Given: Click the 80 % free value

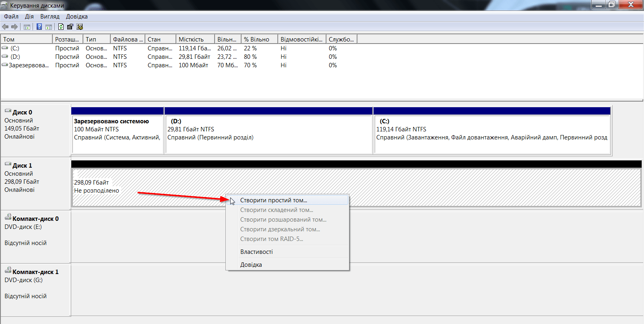Looking at the screenshot, I should pyautogui.click(x=250, y=57).
